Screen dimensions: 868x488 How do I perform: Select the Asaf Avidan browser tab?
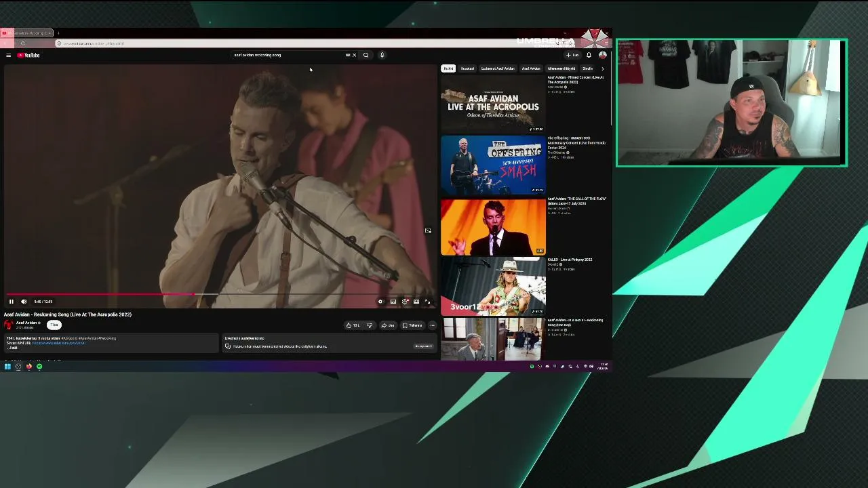click(27, 33)
